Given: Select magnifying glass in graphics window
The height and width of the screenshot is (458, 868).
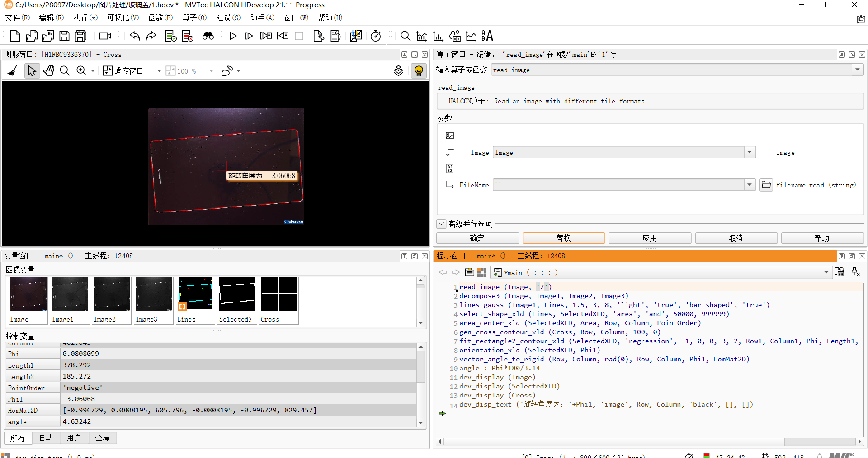Looking at the screenshot, I should pyautogui.click(x=65, y=71).
